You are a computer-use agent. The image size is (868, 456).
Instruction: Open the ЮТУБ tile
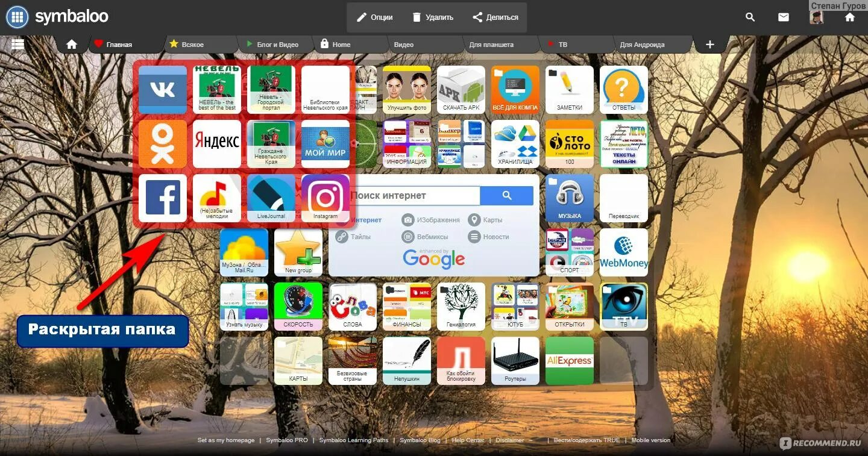point(515,307)
